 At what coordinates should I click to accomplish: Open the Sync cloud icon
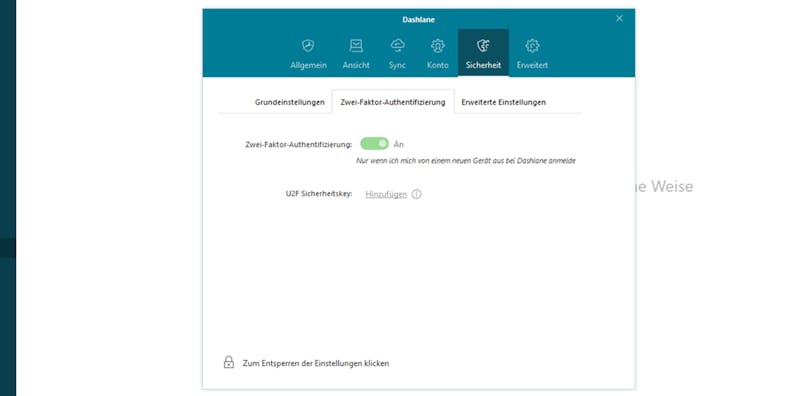coord(397,46)
